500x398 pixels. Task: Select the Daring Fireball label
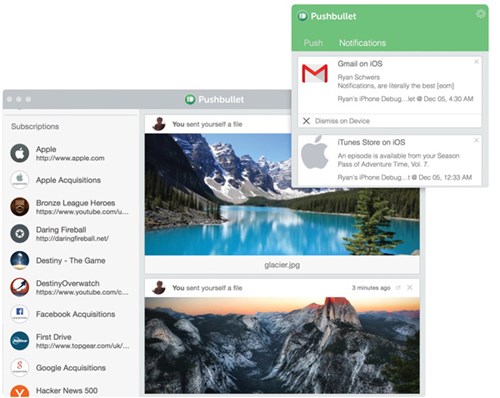coord(61,230)
